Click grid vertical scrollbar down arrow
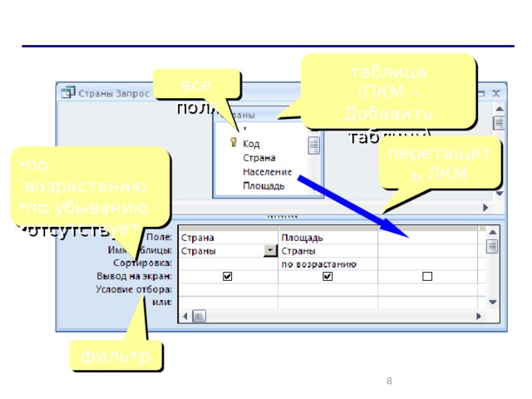 493,302
